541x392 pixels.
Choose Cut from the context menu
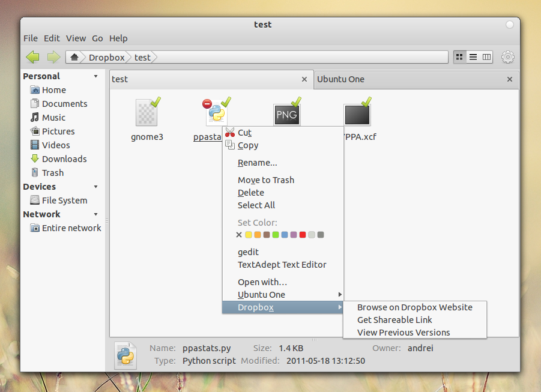(x=283, y=133)
